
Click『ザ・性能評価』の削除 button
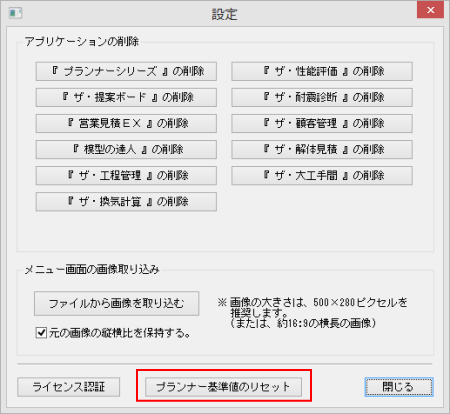coord(322,71)
